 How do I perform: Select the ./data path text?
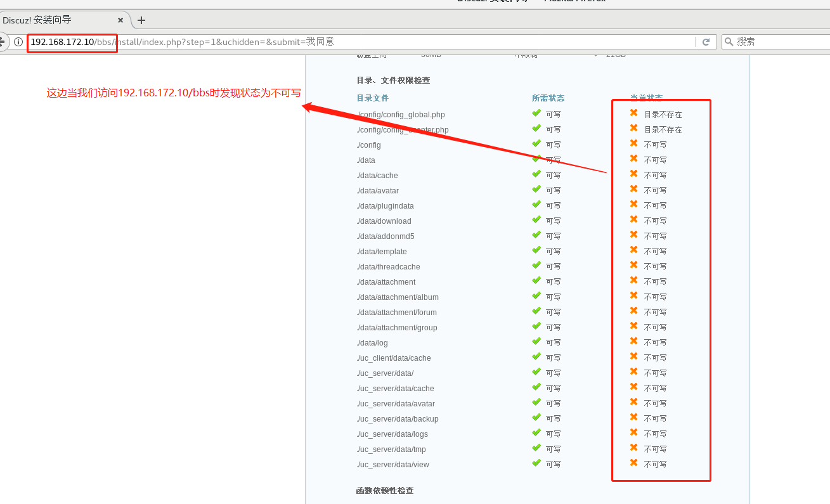pos(366,160)
